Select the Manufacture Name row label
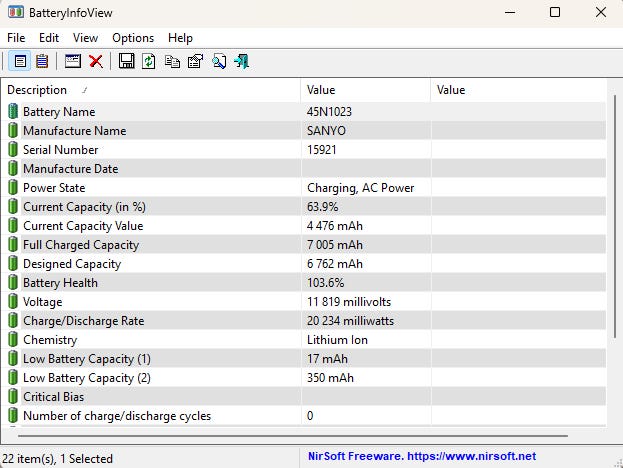Image resolution: width=623 pixels, height=468 pixels. 75,131
